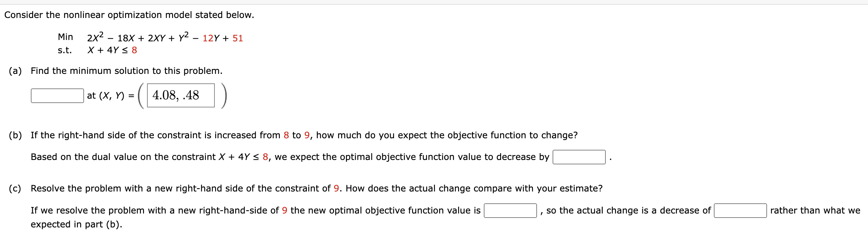Select the '(a)' part label
The height and width of the screenshot is (244, 868).
point(15,71)
